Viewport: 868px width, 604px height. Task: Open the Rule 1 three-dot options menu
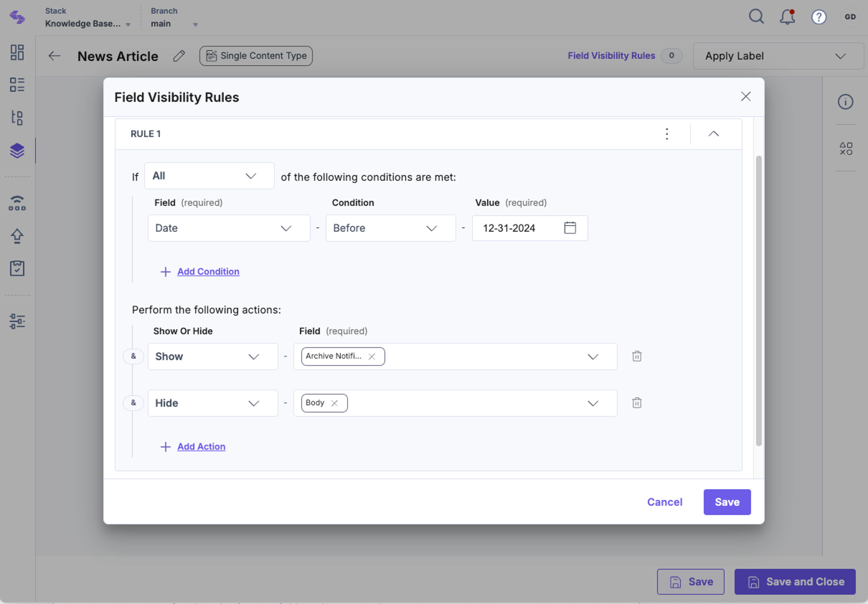pyautogui.click(x=667, y=134)
